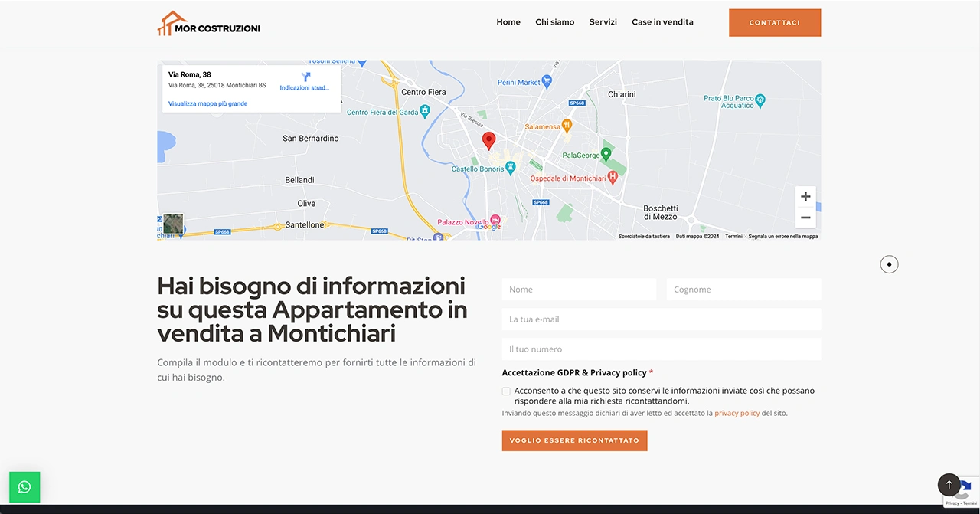Go to the Servizi page
This screenshot has height=514, width=980.
coord(603,22)
